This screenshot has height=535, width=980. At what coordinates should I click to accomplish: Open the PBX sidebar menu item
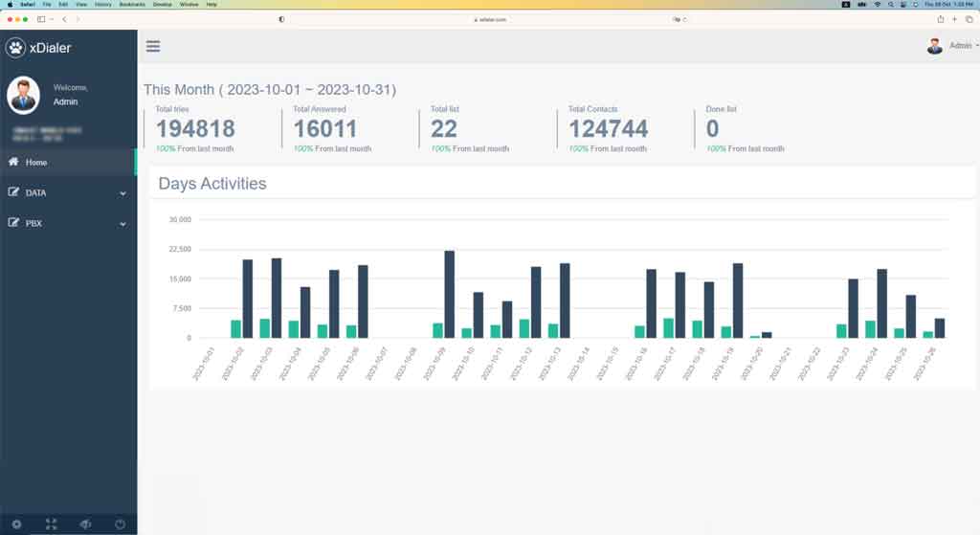[x=68, y=223]
